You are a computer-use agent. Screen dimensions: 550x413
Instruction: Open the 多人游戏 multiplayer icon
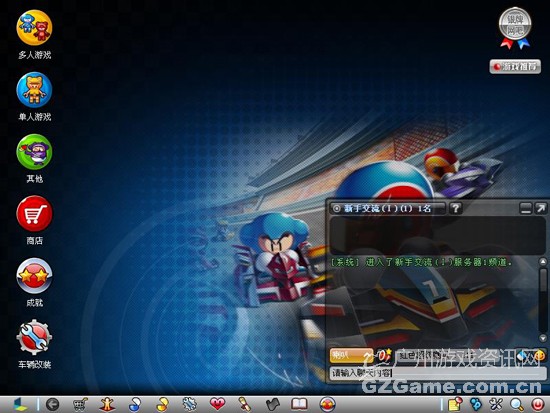pos(34,28)
